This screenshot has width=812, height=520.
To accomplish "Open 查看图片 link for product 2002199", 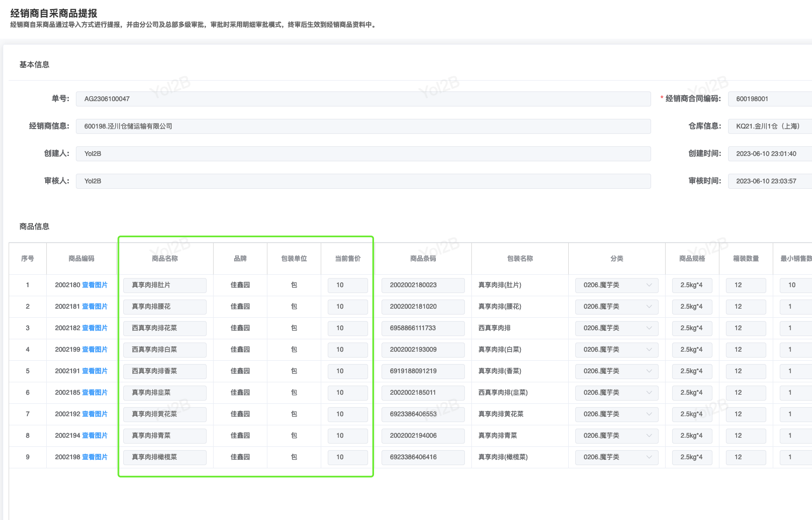I will pos(95,350).
